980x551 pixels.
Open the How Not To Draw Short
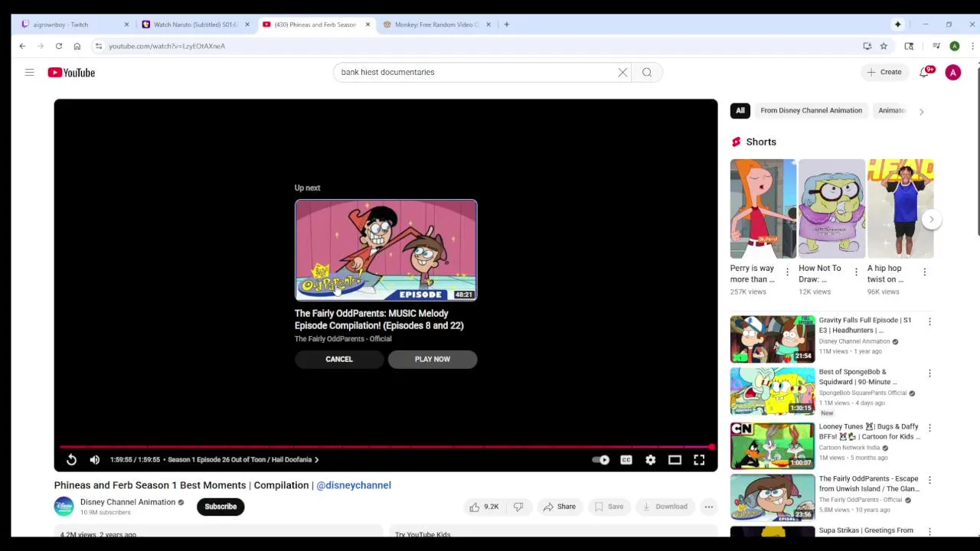831,209
